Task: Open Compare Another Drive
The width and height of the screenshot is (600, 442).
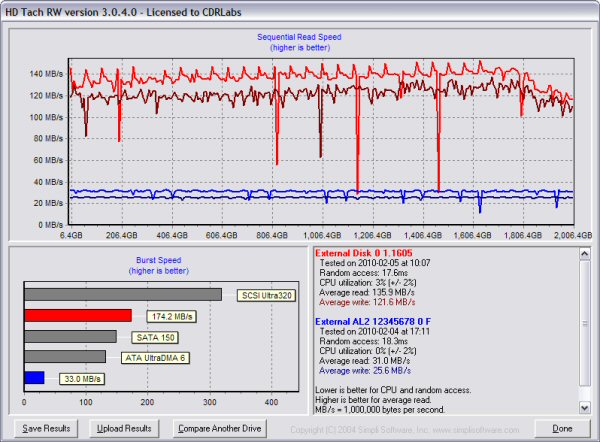Action: [x=221, y=428]
